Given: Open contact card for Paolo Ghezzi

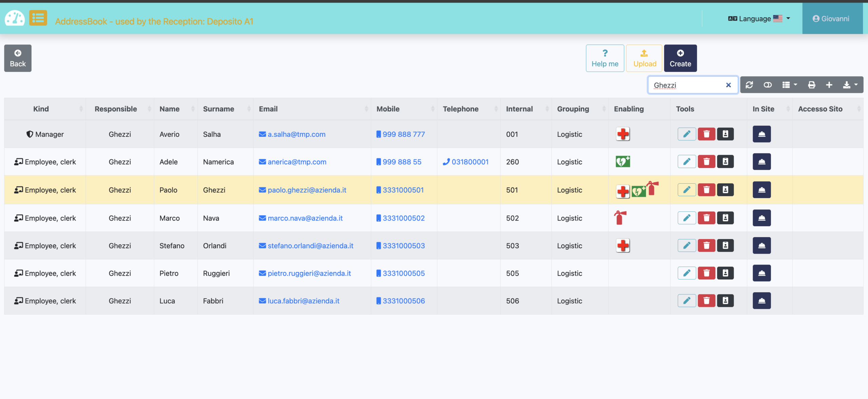Looking at the screenshot, I should pyautogui.click(x=725, y=190).
